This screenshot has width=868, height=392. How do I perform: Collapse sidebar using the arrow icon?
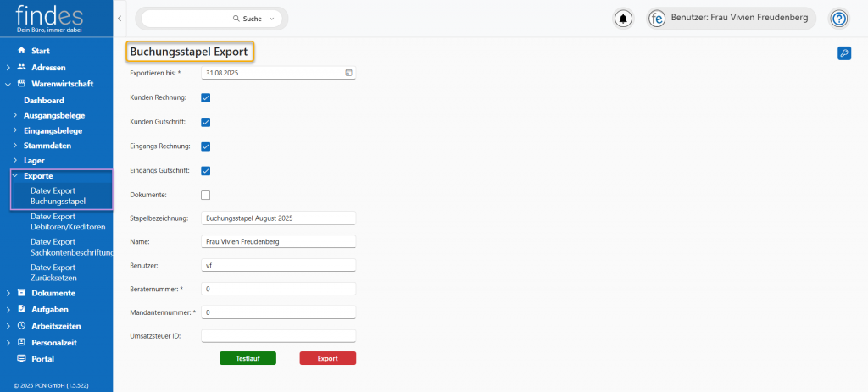click(x=120, y=18)
